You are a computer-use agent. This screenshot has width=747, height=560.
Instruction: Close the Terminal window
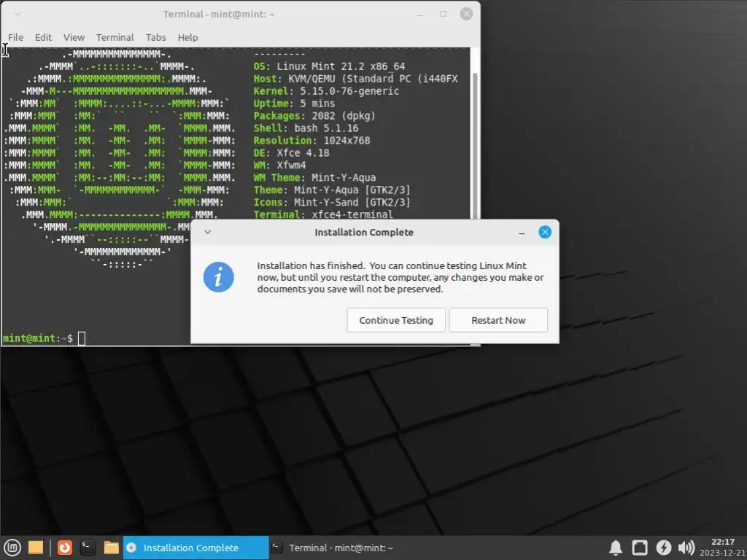point(466,14)
